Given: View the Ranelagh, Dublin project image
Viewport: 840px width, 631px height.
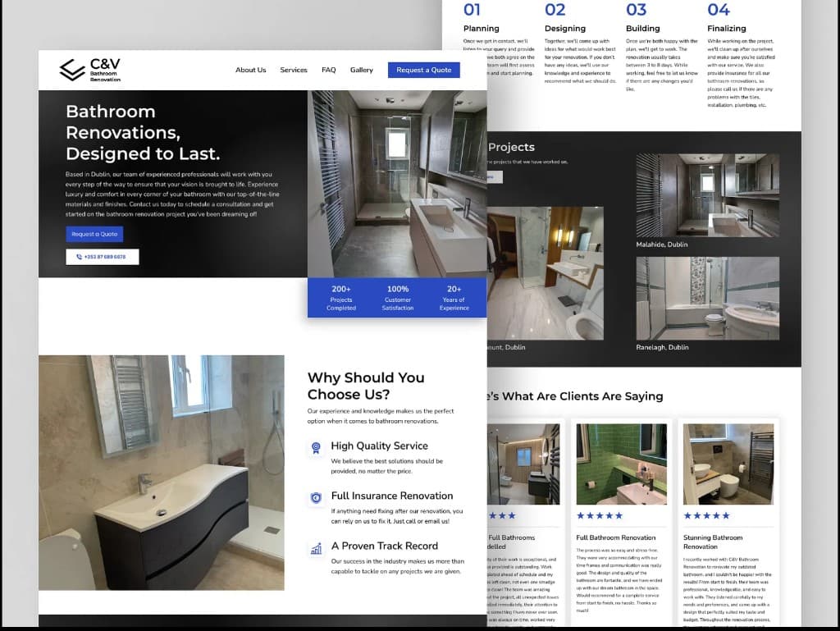Looking at the screenshot, I should click(707, 299).
